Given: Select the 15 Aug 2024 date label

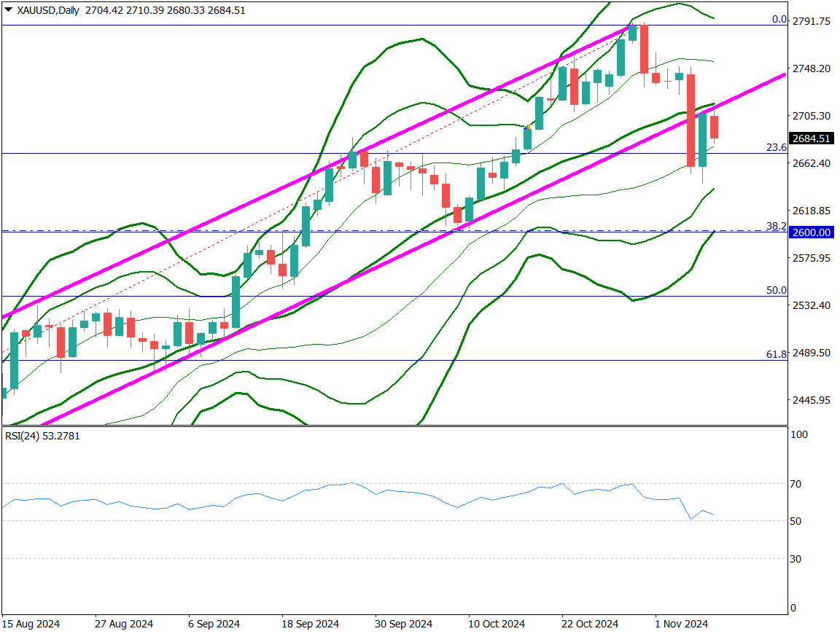Looking at the screenshot, I should [31, 624].
